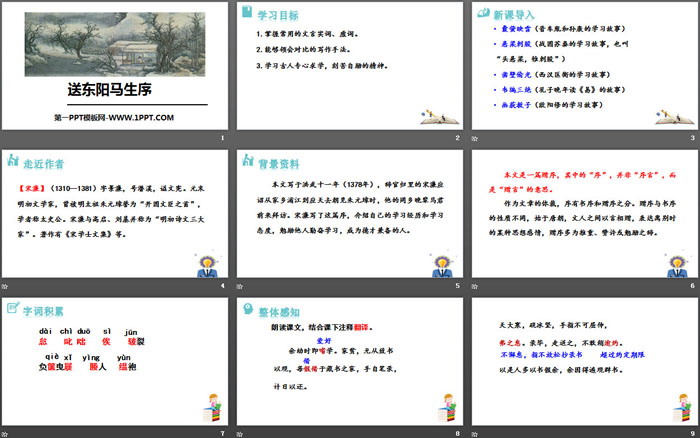The image size is (700, 438).
Task: Click the open book clipart on slide 2
Action: tap(439, 117)
